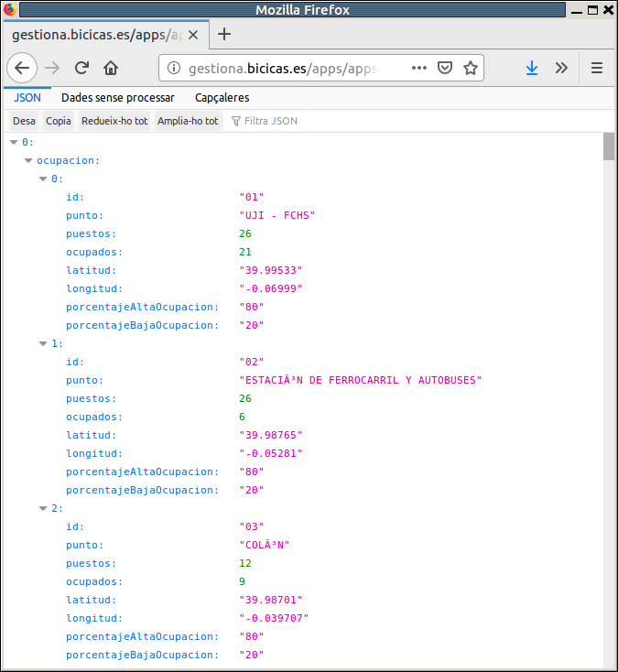Click the Copia button
The width and height of the screenshot is (618, 672).
(59, 121)
